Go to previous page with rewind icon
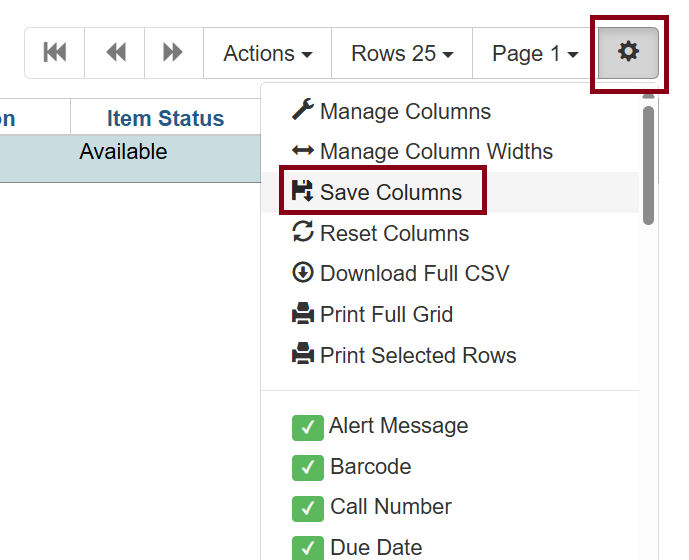Viewport: 689px width, 560px height. click(x=115, y=53)
